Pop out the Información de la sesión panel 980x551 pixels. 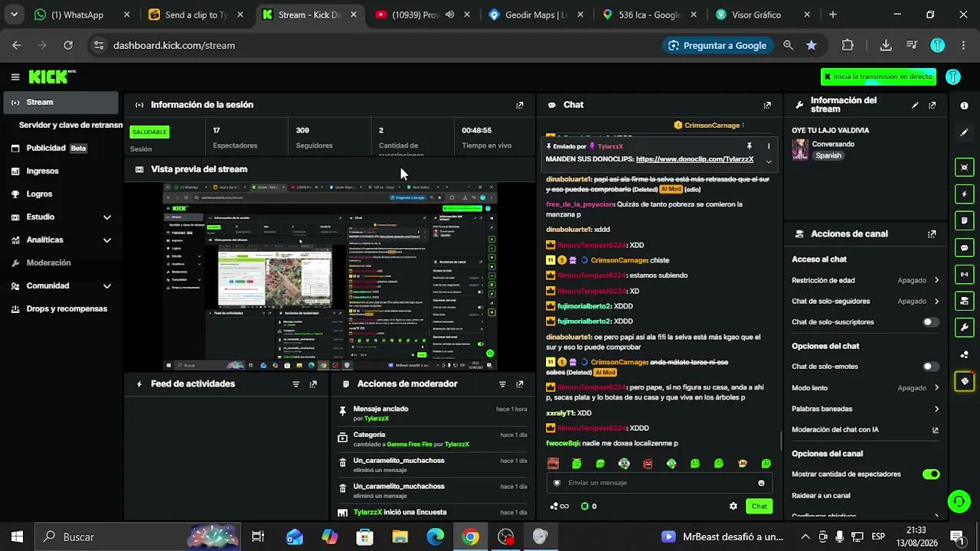point(520,105)
